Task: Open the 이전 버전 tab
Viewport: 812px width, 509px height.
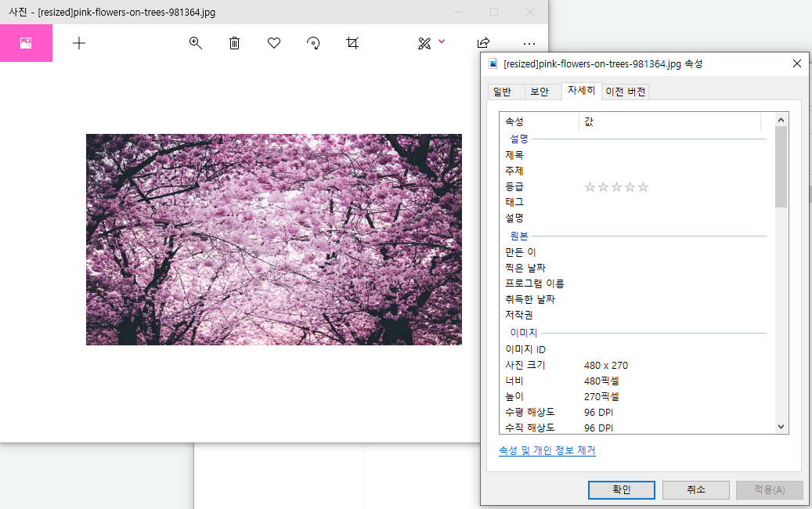Action: pyautogui.click(x=626, y=92)
